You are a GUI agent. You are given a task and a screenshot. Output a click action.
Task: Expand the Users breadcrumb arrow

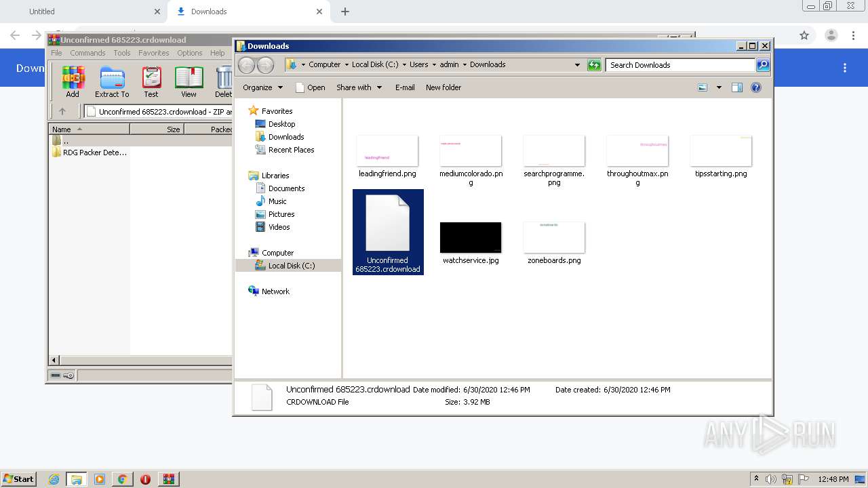tap(433, 65)
